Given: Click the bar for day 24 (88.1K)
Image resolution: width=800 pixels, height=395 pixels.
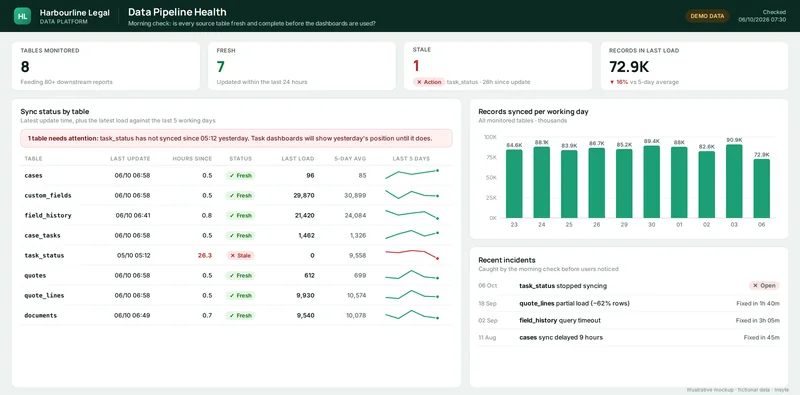Looking at the screenshot, I should pyautogui.click(x=542, y=182).
